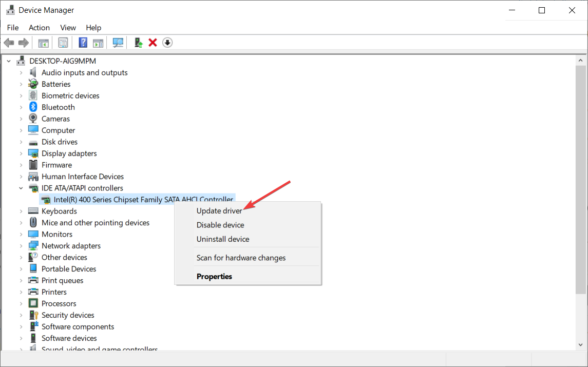The width and height of the screenshot is (588, 367).
Task: Expand the Network adapters category
Action: coord(21,246)
